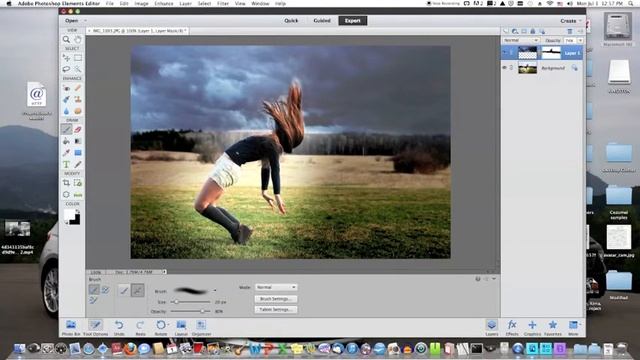The width and height of the screenshot is (640, 360).
Task: Toggle the Tool Options panel
Action: pyautogui.click(x=96, y=328)
